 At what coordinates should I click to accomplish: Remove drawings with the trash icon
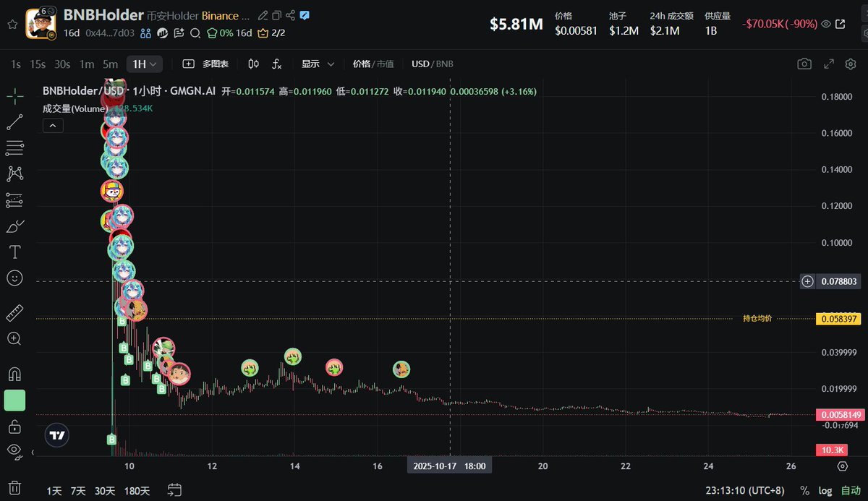[14, 487]
